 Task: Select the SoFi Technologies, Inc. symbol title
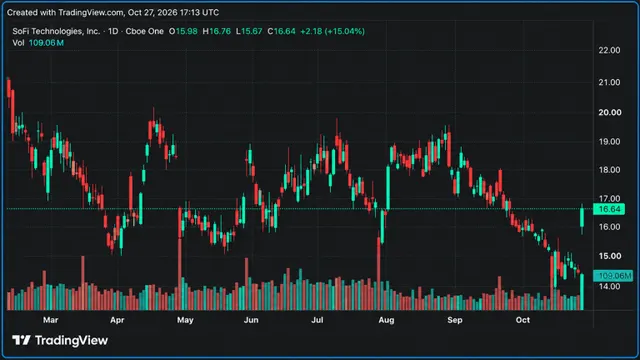click(56, 31)
